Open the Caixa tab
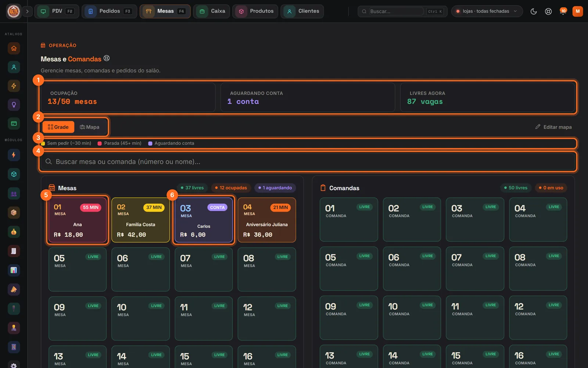This screenshot has height=368, width=588. 212,11
